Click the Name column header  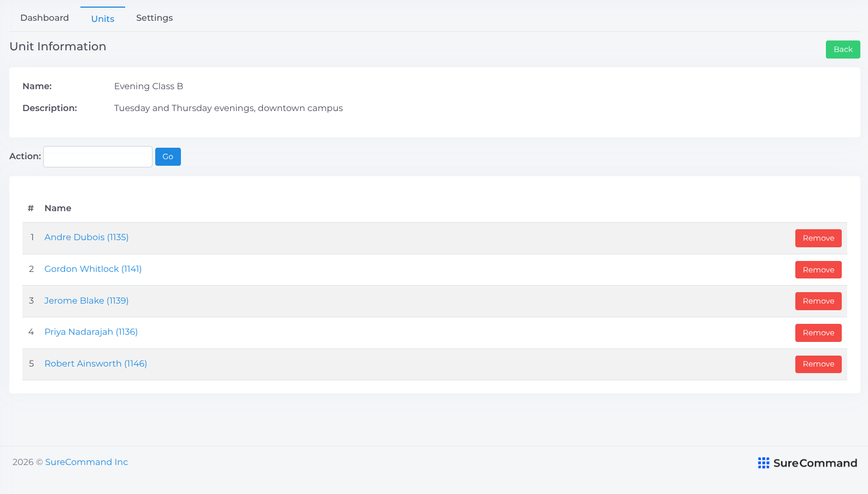click(x=58, y=208)
